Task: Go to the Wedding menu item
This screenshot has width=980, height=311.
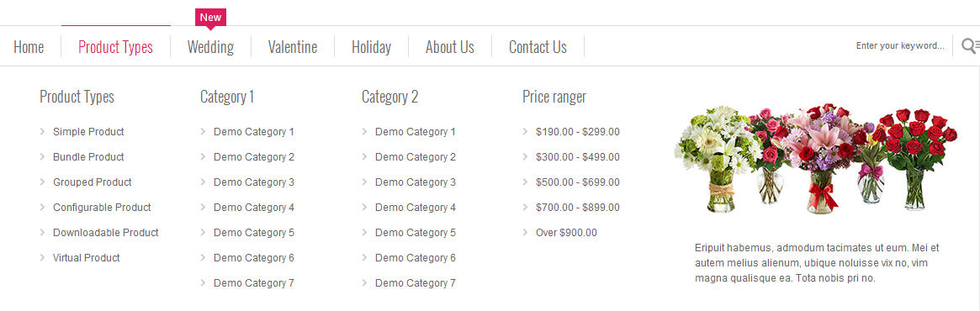Action: click(210, 47)
